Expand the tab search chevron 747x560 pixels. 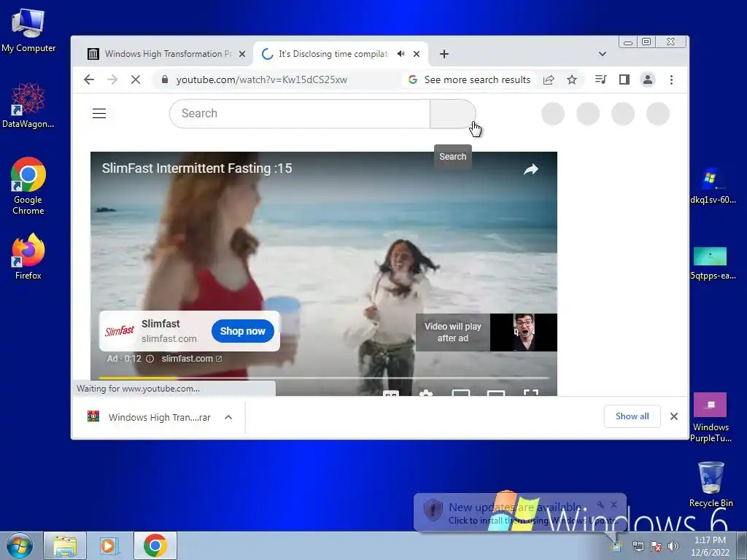602,54
